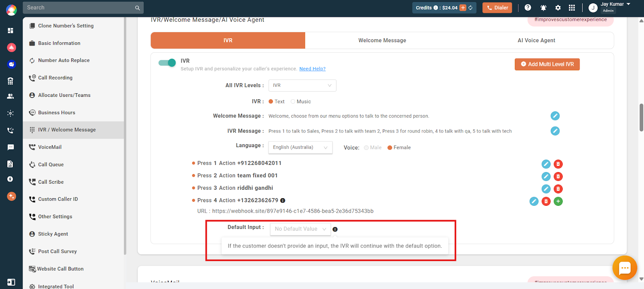Open the VoiceMail menu item

tap(73, 147)
